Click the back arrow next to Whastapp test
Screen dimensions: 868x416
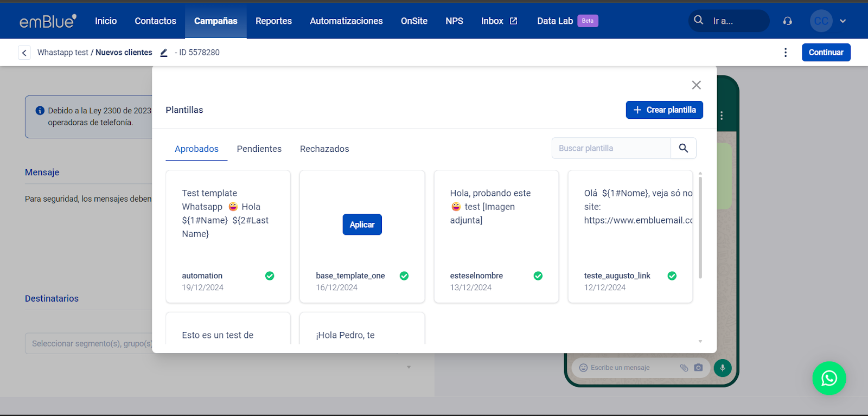(24, 53)
